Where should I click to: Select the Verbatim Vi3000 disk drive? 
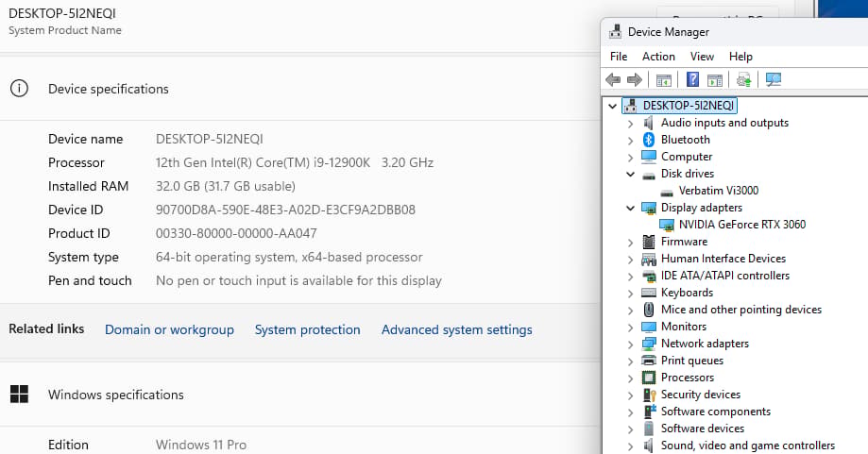pyautogui.click(x=719, y=191)
